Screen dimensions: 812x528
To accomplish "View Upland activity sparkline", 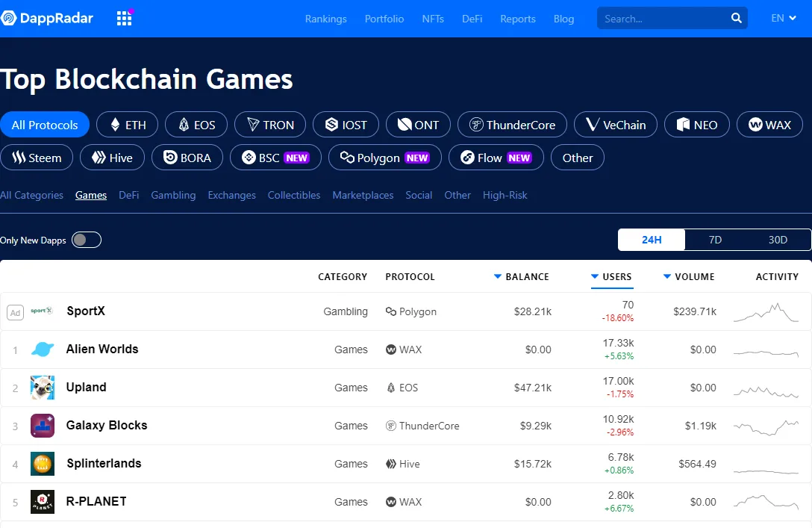I will 766,392.
